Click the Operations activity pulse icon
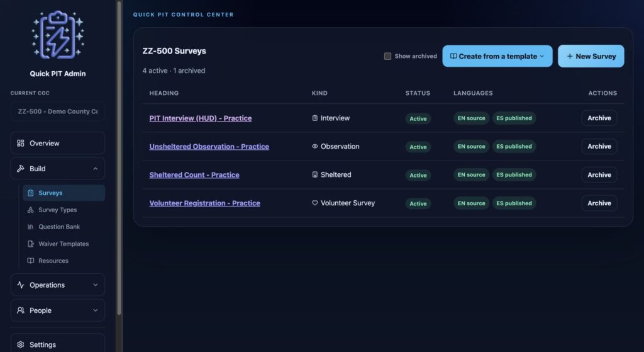The width and height of the screenshot is (644, 352). click(x=21, y=285)
